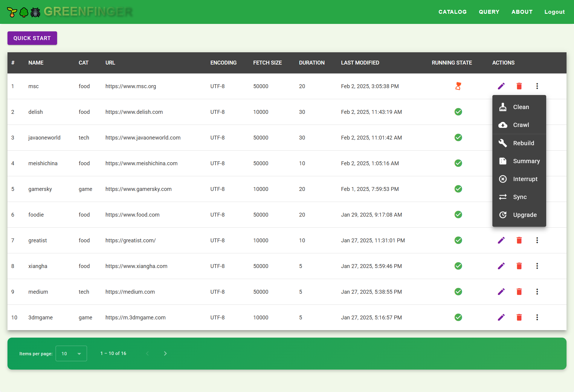Delete the 3dmgame catalog entry

pyautogui.click(x=519, y=317)
